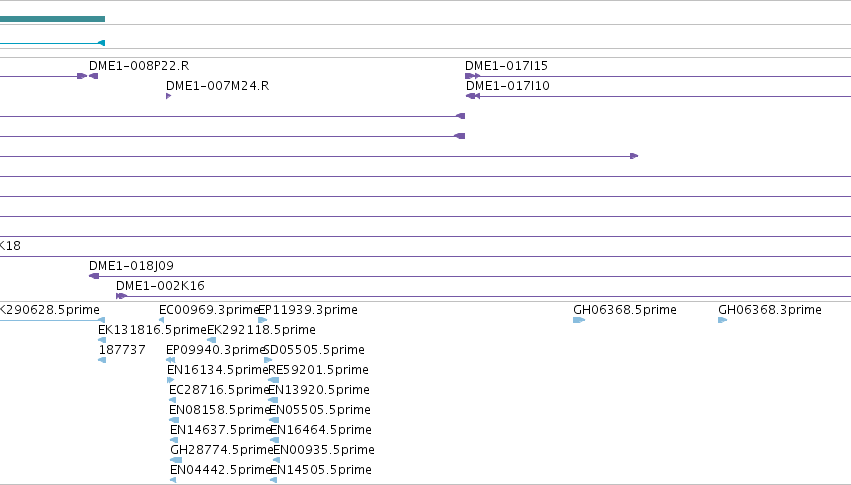Click the EN05505.5prime label
This screenshot has width=851, height=485.
(x=320, y=410)
